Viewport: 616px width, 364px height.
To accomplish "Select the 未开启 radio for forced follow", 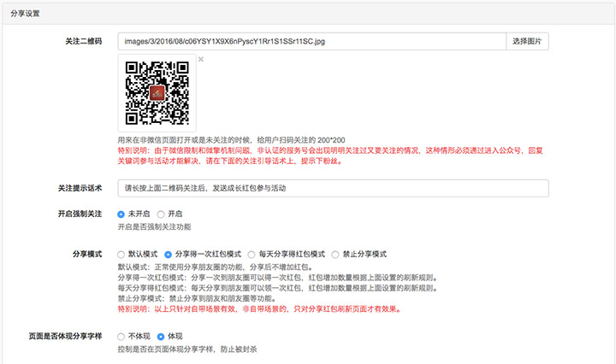I will [x=121, y=214].
